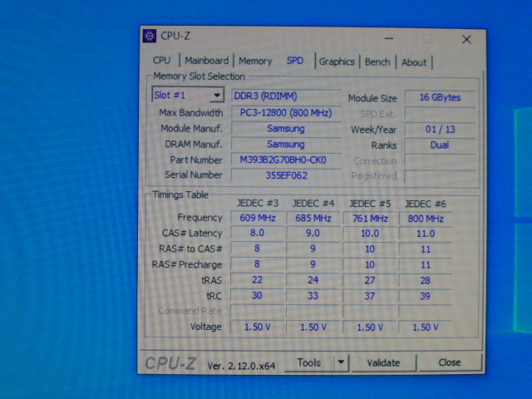The height and width of the screenshot is (399, 532).
Task: Click tRC value 37
Action: click(370, 296)
